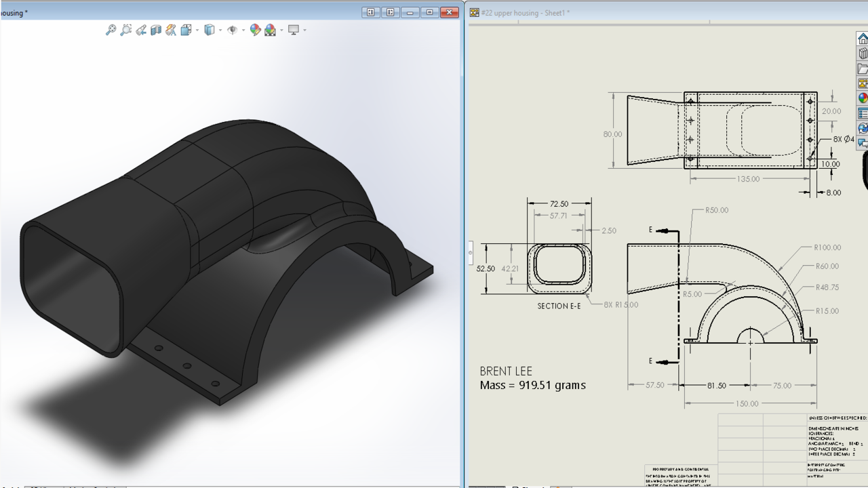Select the BRENT LEE annotation

click(x=506, y=371)
